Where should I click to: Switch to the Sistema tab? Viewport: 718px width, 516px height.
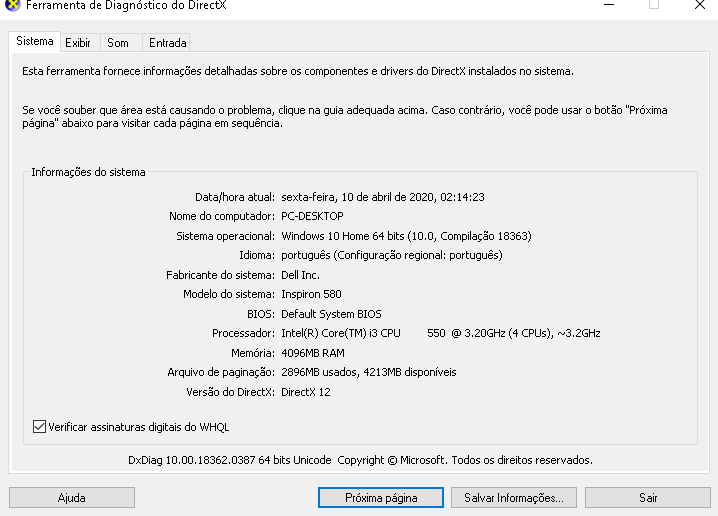coord(34,41)
